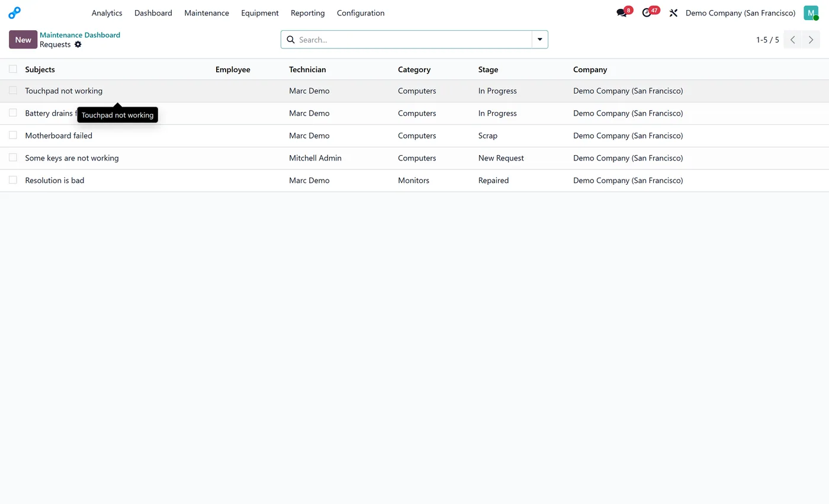The height and width of the screenshot is (504, 829).
Task: Sort by the Stage column header
Action: 488,69
